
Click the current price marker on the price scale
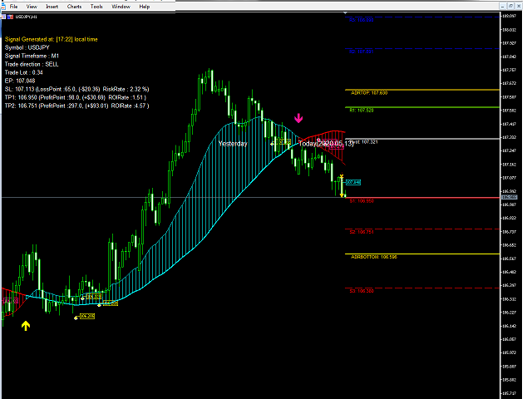pyautogui.click(x=510, y=197)
